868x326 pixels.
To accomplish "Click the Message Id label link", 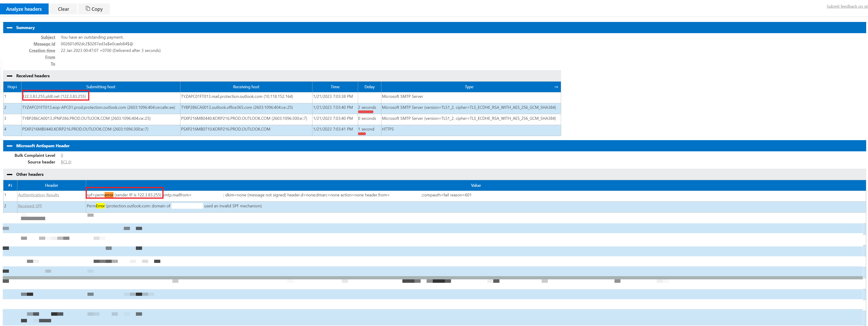I will point(44,44).
